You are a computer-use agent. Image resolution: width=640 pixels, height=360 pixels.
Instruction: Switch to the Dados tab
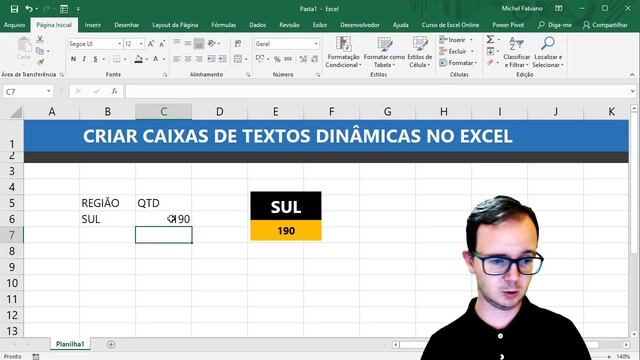(258, 25)
